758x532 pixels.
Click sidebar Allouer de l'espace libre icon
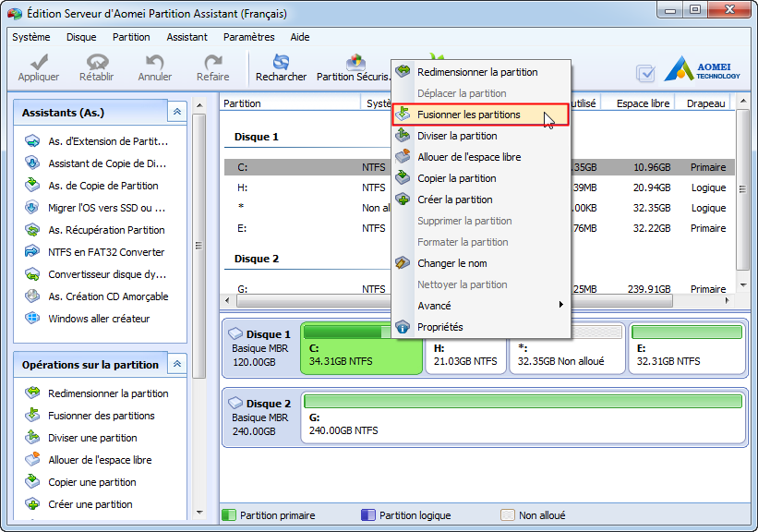[32, 460]
